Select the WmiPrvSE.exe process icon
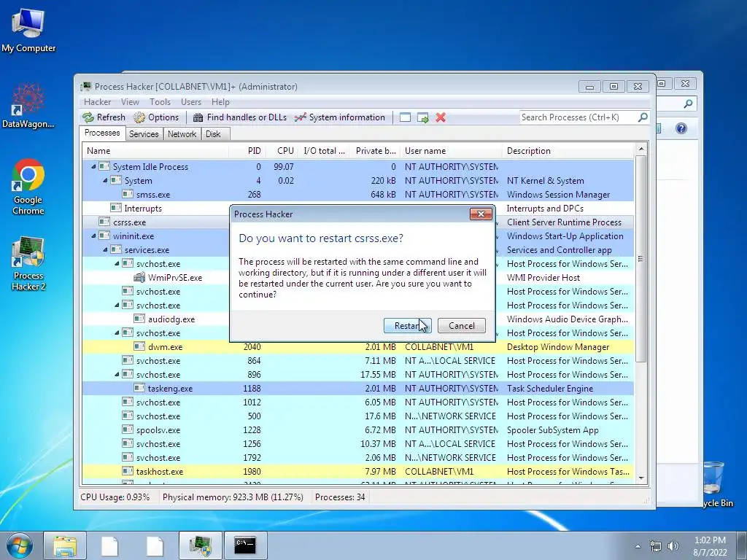Screen dimensions: 747x560 (x=139, y=277)
